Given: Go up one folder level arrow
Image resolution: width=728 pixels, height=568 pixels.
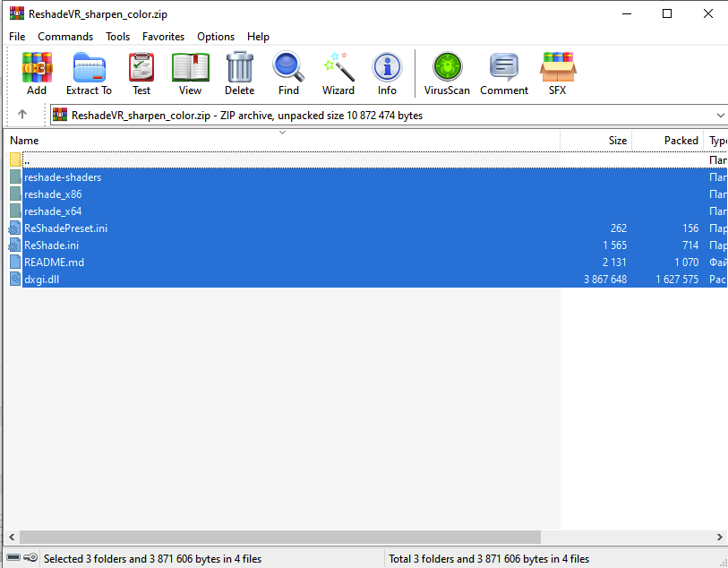Looking at the screenshot, I should [x=21, y=115].
